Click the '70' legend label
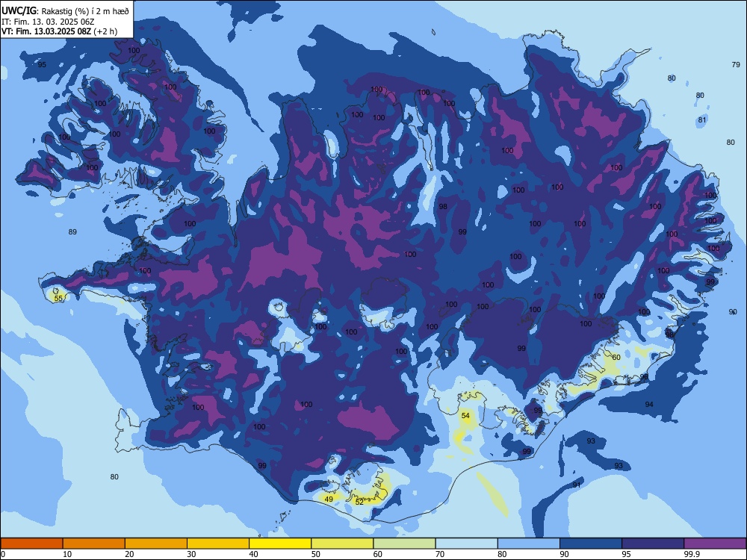This screenshot has height=560, width=747. [440, 554]
